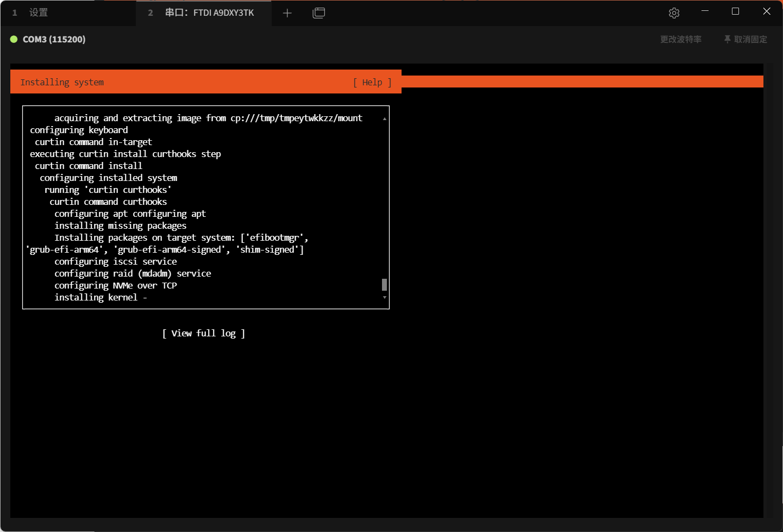Open the installer Help menu
Screen dimensions: 783x532
tap(372, 82)
